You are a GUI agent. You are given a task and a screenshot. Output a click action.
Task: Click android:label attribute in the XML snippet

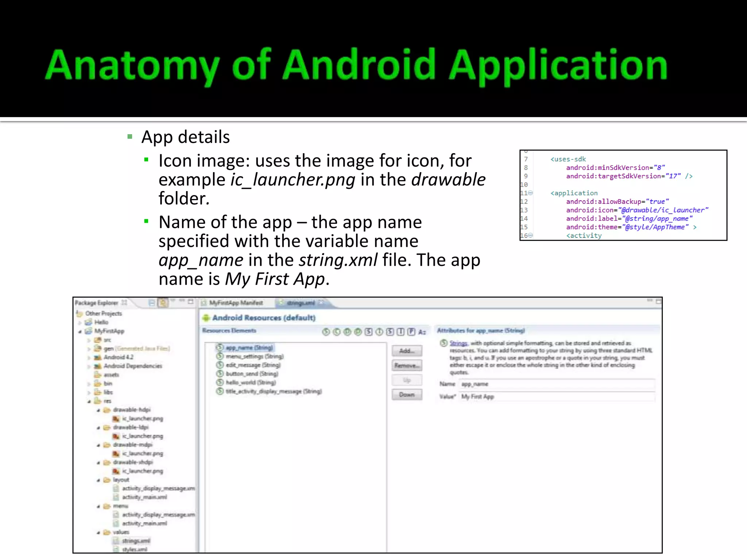click(x=592, y=219)
